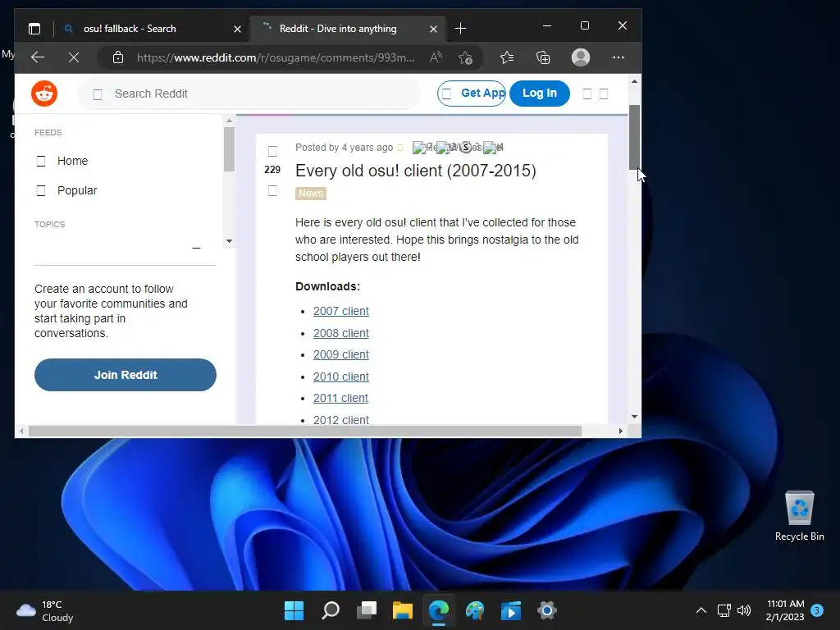Open the 2011 client download link
Image resolution: width=840 pixels, height=630 pixels.
click(340, 398)
